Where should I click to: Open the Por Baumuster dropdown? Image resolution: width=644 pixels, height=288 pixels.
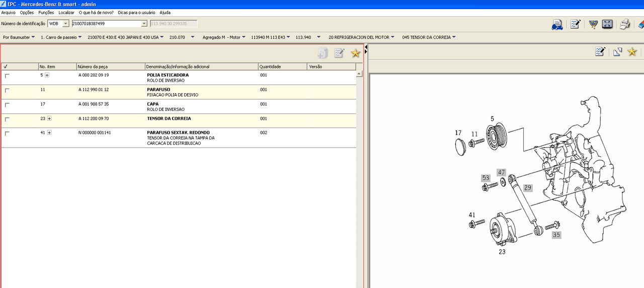[19, 37]
